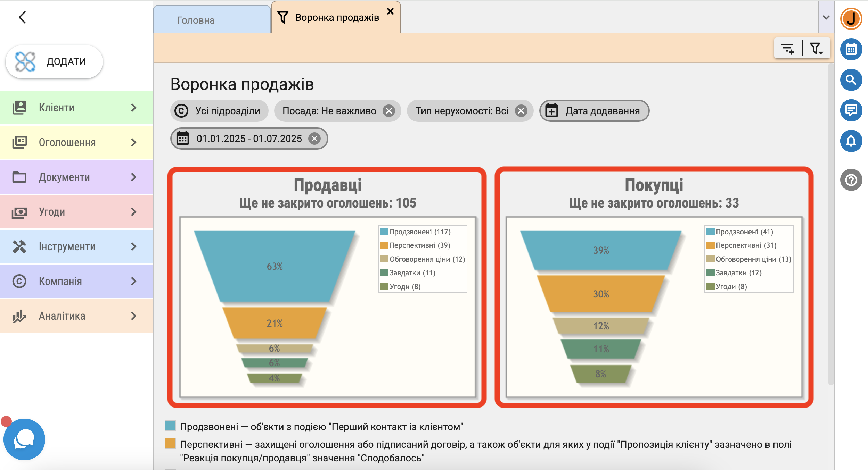Remove the Посада: Не важливо filter
The width and height of the screenshot is (868, 470).
[389, 111]
